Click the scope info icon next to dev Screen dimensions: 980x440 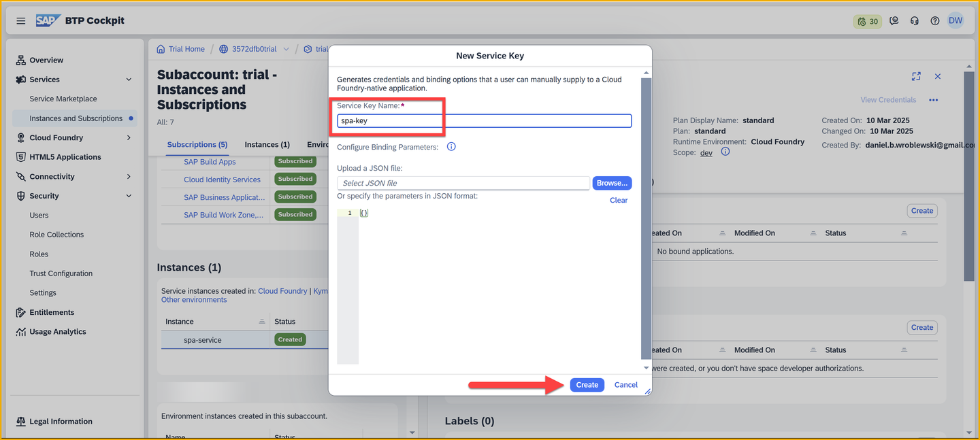tap(725, 152)
